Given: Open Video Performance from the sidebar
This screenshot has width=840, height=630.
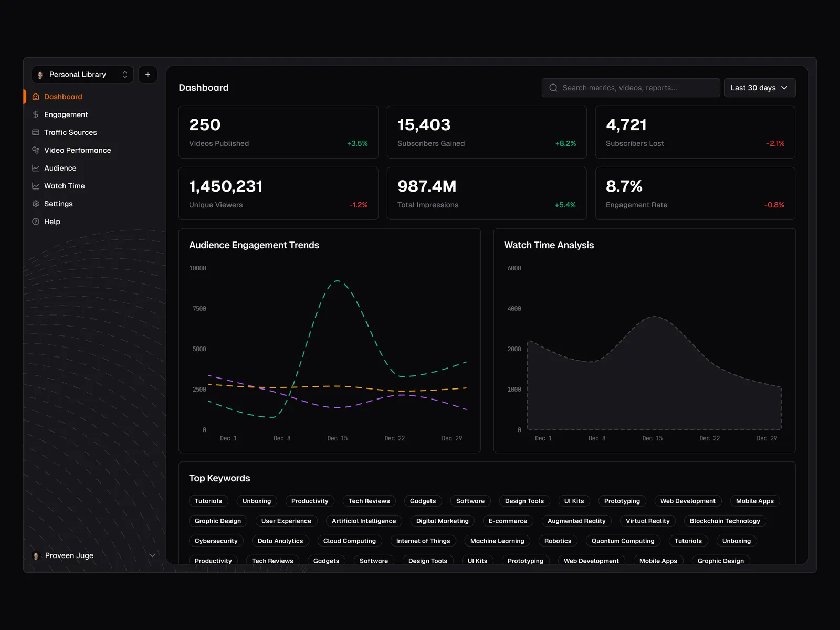Looking at the screenshot, I should (x=77, y=150).
